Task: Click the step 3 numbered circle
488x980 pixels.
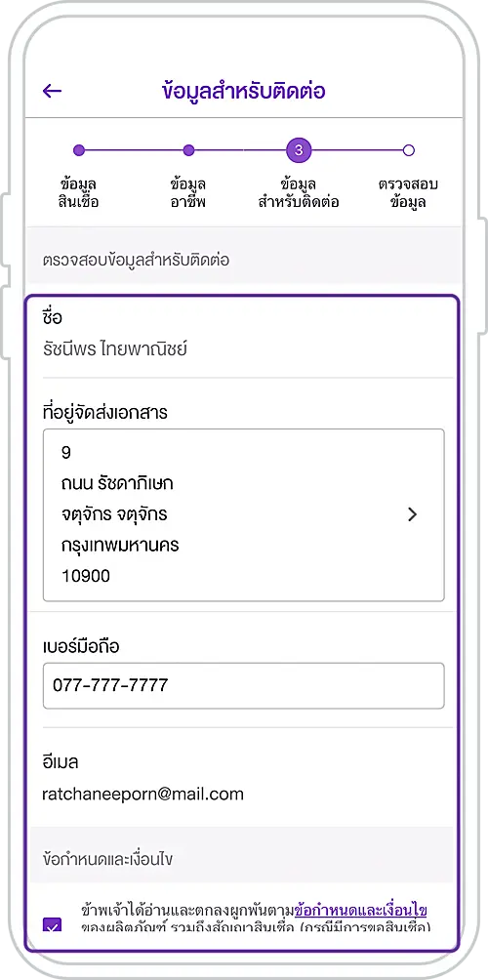Action: coord(299,150)
